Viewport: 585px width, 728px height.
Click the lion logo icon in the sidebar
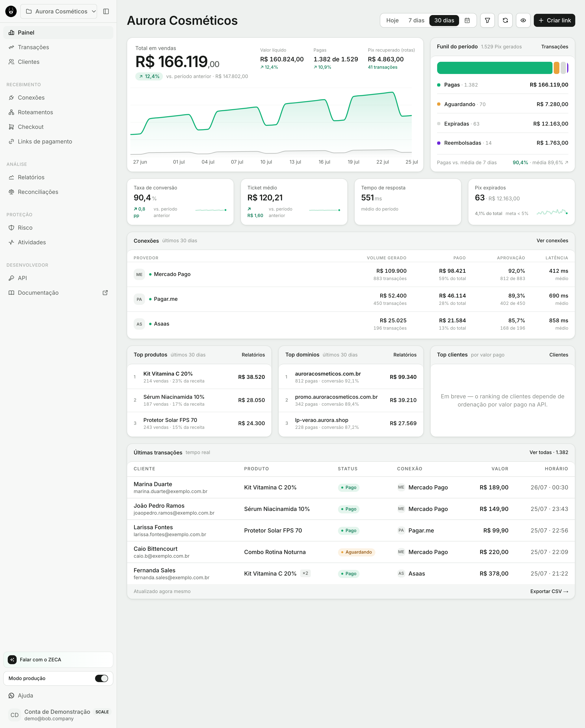(x=11, y=11)
